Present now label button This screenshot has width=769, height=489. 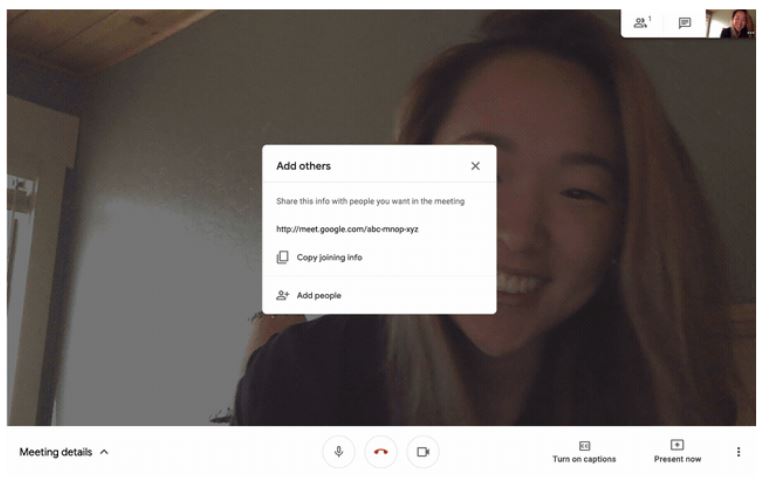(677, 459)
